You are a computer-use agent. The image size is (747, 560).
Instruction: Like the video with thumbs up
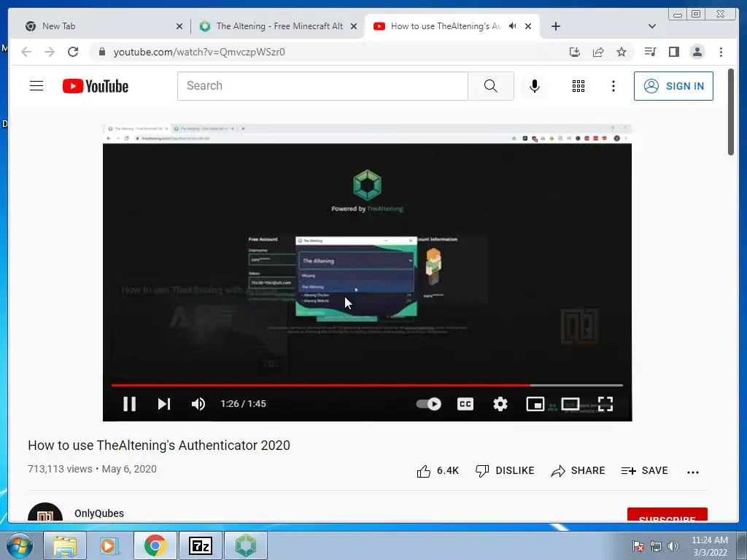coord(438,470)
